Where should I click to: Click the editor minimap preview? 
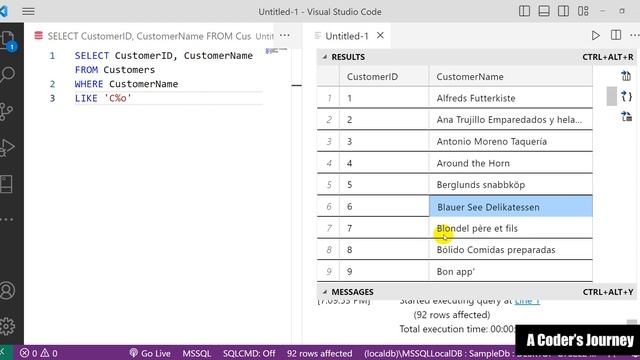pyautogui.click(x=276, y=51)
